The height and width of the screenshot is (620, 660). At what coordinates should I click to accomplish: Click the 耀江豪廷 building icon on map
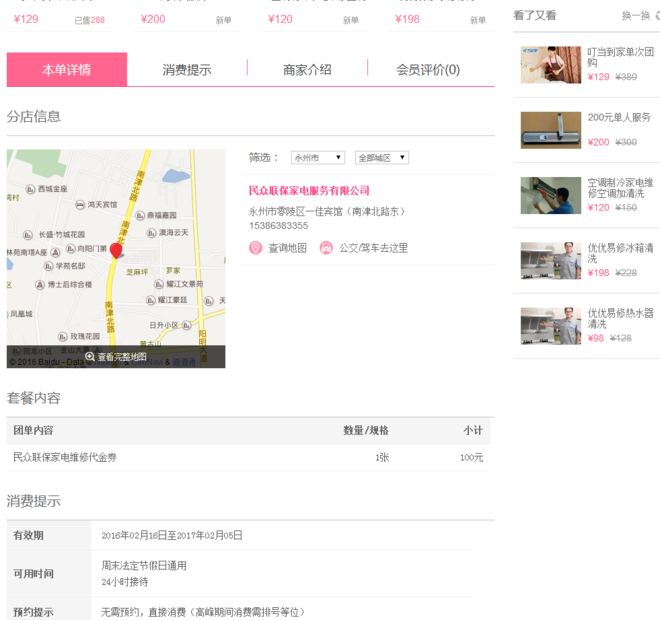click(151, 300)
